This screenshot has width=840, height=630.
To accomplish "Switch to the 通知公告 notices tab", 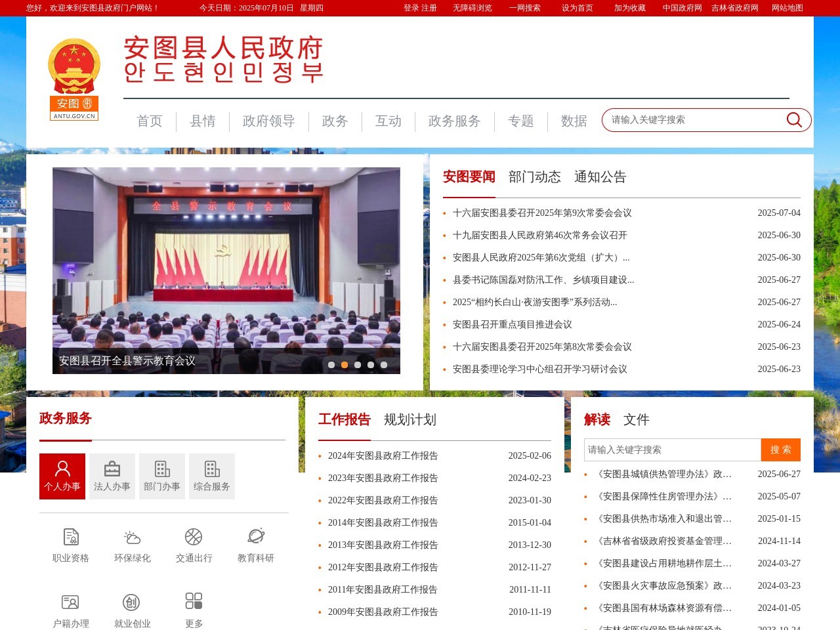I will [600, 177].
